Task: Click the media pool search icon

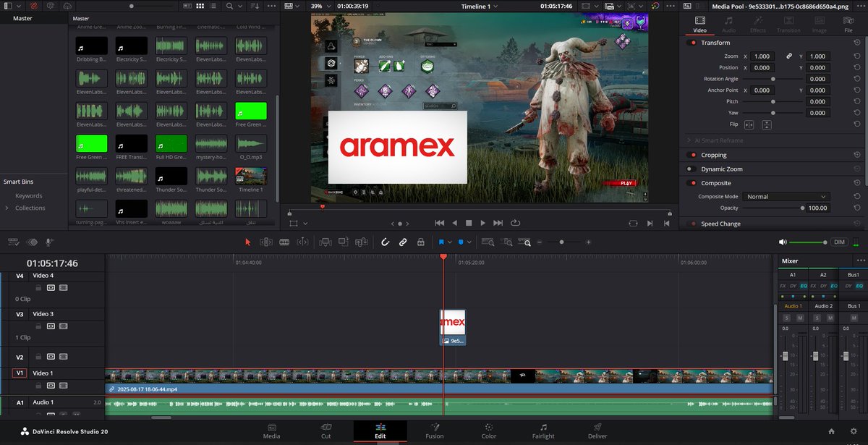Action: 230,6
